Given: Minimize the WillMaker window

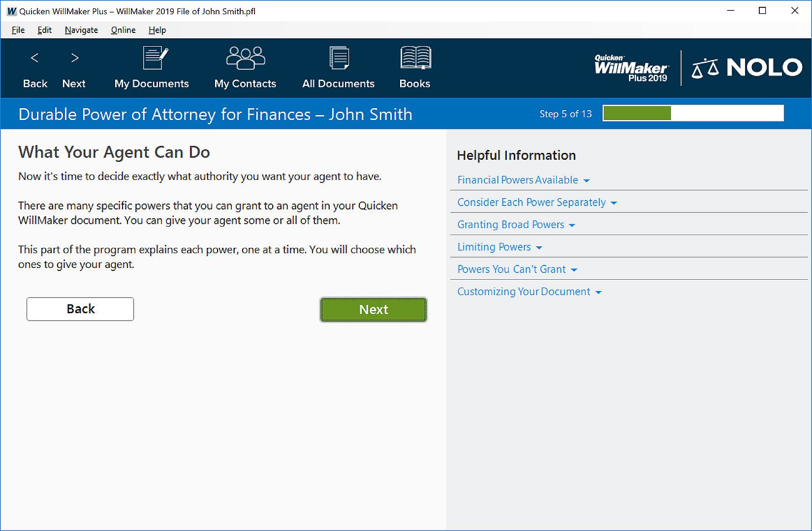Looking at the screenshot, I should tap(731, 11).
